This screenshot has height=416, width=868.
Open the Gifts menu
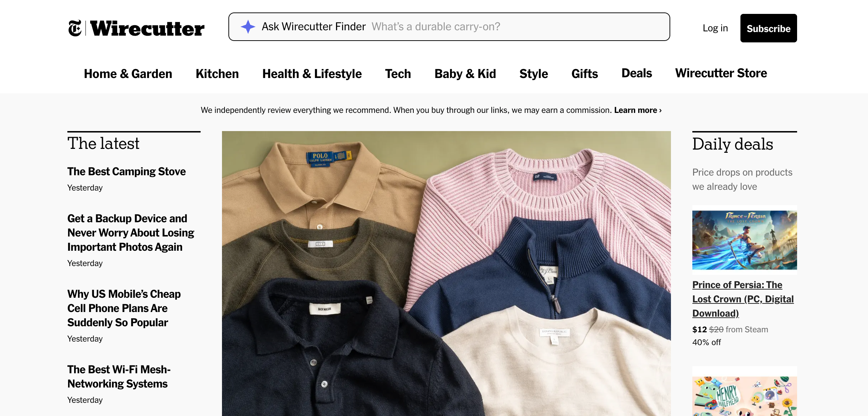(585, 74)
